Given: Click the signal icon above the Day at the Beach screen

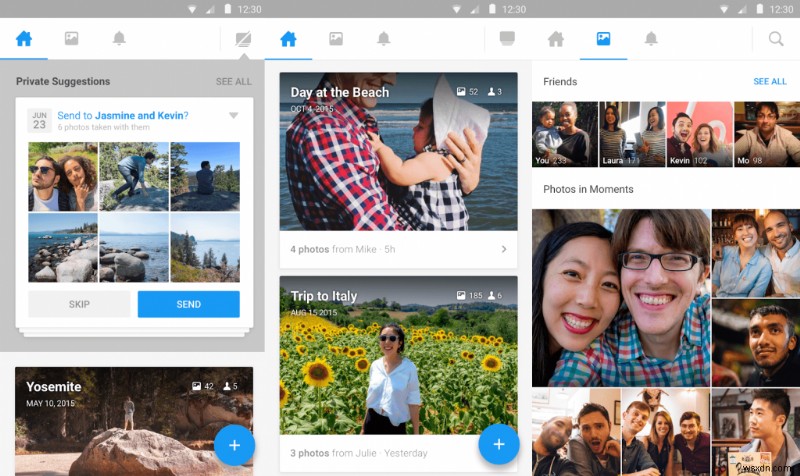Looking at the screenshot, I should pos(477,9).
